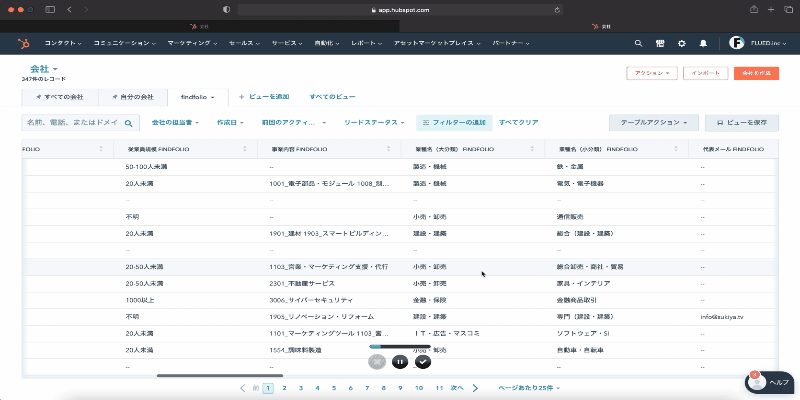This screenshot has height=400, width=800.
Task: Open the Marketplace icon in top navigation
Action: coord(660,44)
